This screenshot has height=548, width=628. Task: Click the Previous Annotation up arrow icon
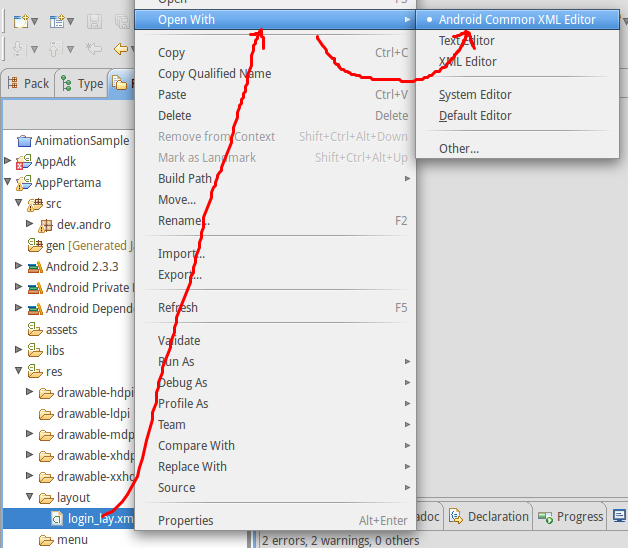(55, 49)
